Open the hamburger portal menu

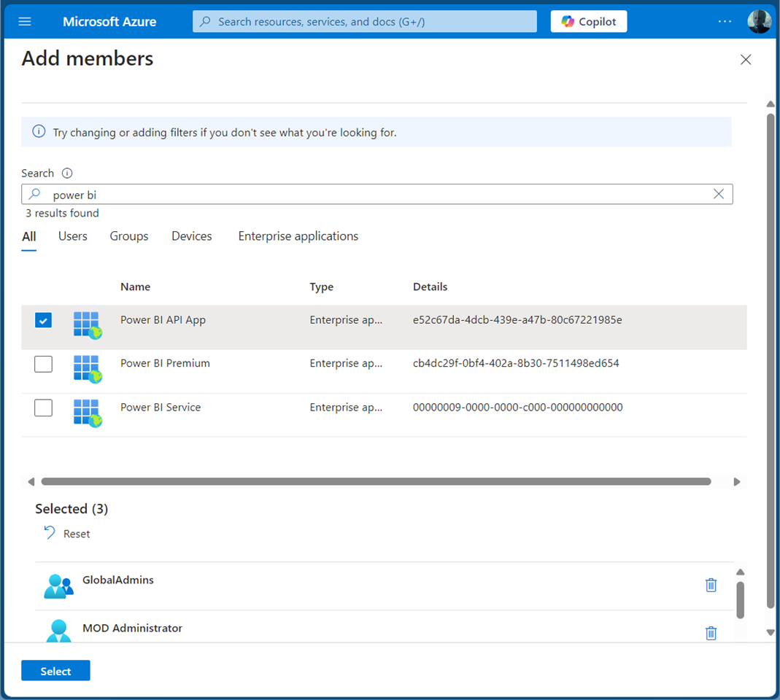coord(25,22)
